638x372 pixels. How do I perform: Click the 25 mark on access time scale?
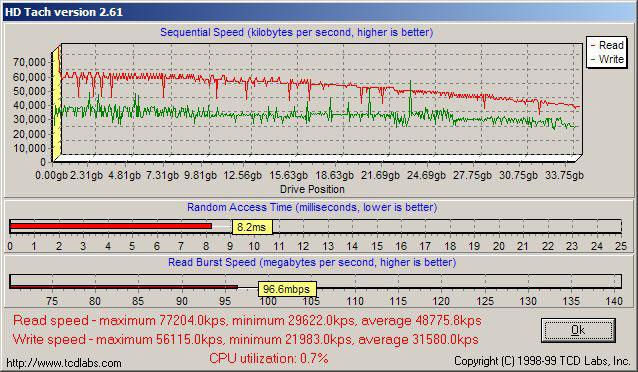pos(621,246)
